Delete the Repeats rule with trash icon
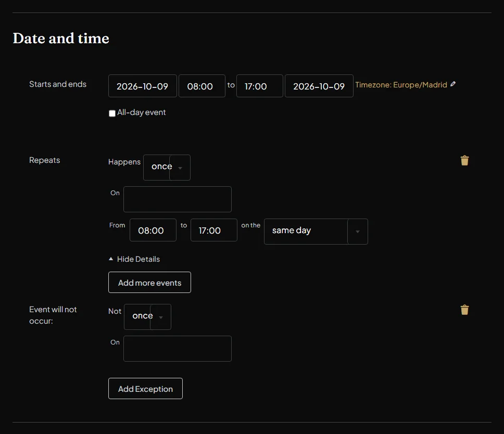The height and width of the screenshot is (434, 504). point(464,160)
